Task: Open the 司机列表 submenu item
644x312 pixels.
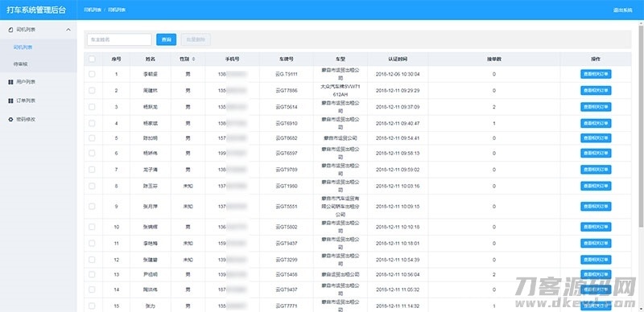Action: pyautogui.click(x=23, y=47)
